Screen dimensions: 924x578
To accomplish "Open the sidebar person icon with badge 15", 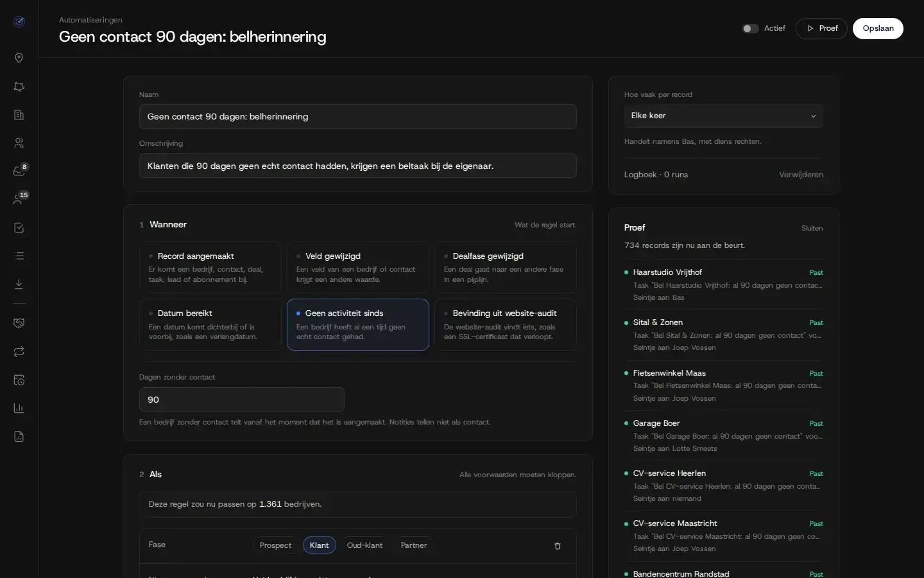I will pos(19,199).
